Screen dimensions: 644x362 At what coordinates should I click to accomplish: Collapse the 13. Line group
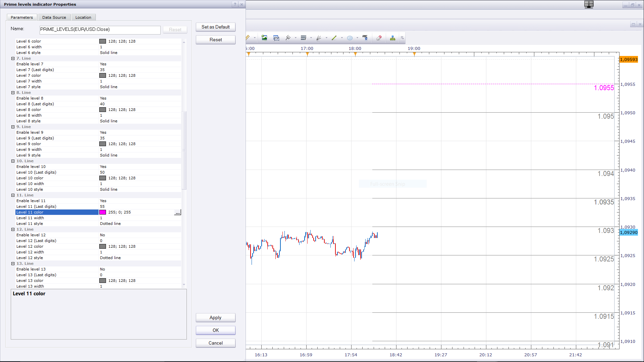point(13,263)
